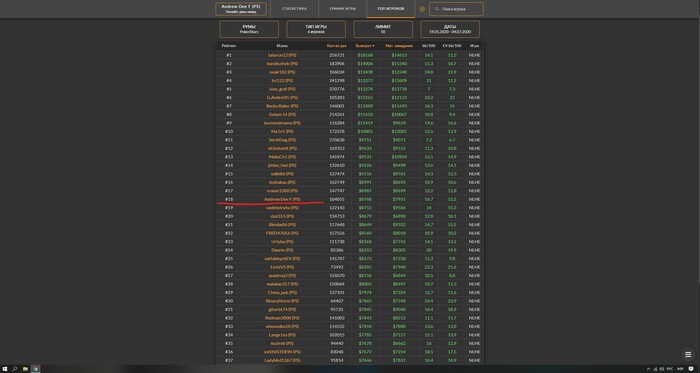700x373 pixels.
Task: Click the #10 rank cell
Action: [x=229, y=131]
